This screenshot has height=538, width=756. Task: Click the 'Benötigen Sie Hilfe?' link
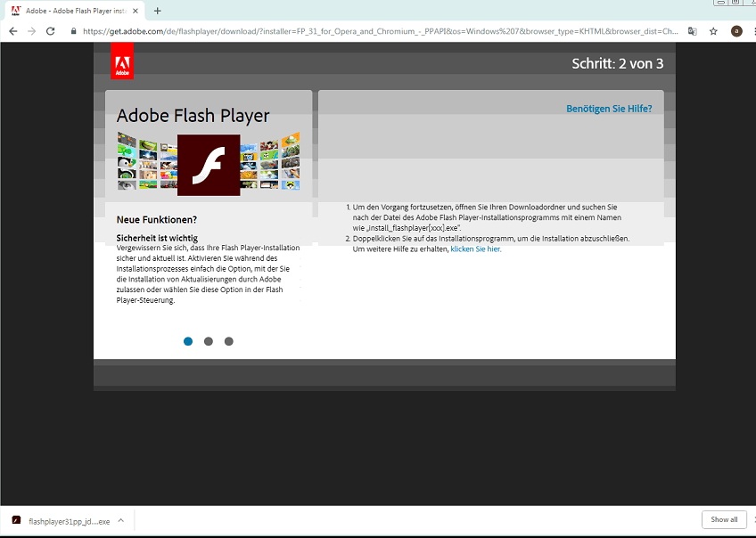pyautogui.click(x=610, y=107)
